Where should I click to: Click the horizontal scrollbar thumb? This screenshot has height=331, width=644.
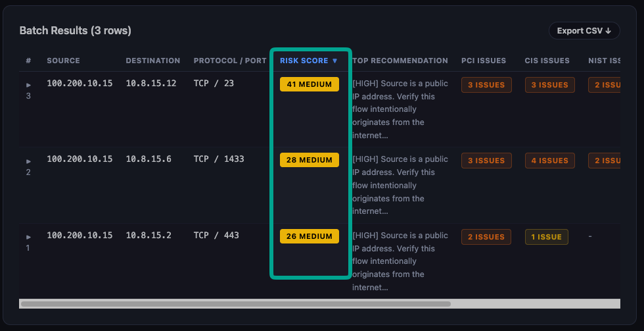[235, 304]
